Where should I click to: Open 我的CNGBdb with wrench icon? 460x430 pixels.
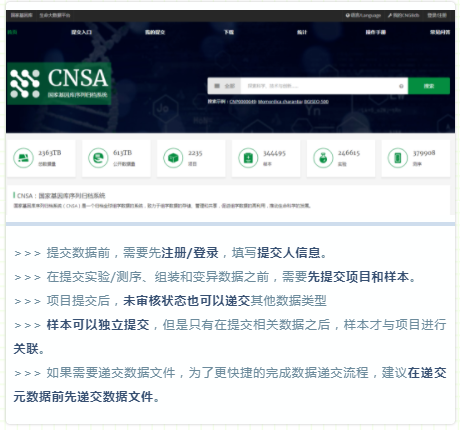(x=403, y=15)
